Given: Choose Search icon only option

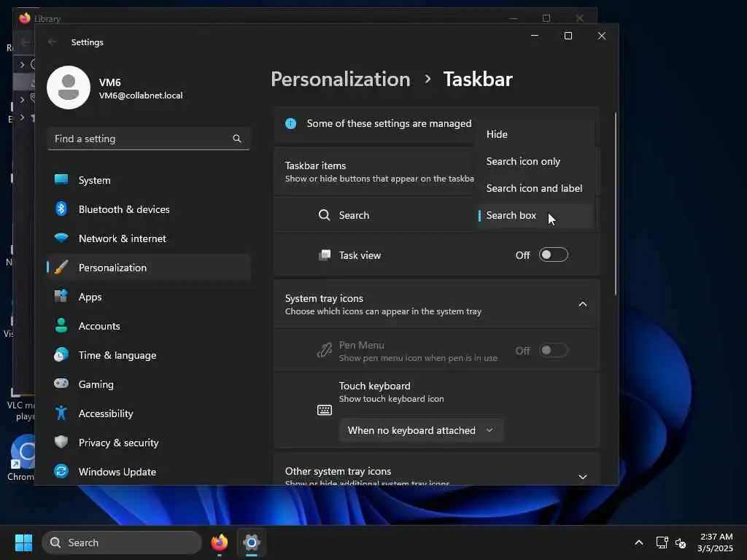Looking at the screenshot, I should 535,161.
